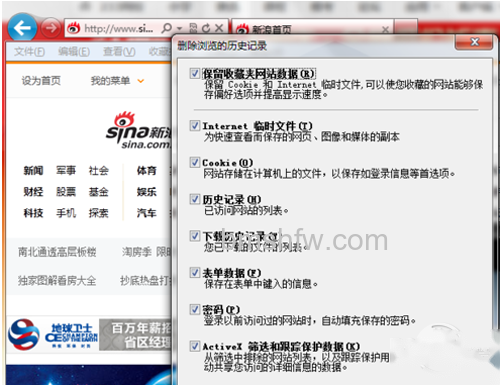This screenshot has width=500, height=385.
Task: Click the compatibility view icon
Action: 193,28
